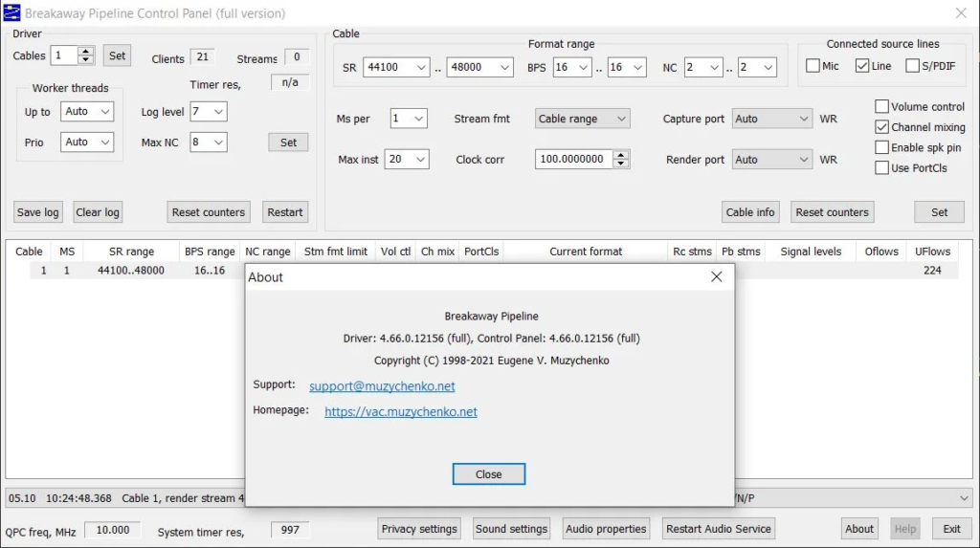Click the Close button in About dialog
The image size is (980, 548).
pos(489,474)
